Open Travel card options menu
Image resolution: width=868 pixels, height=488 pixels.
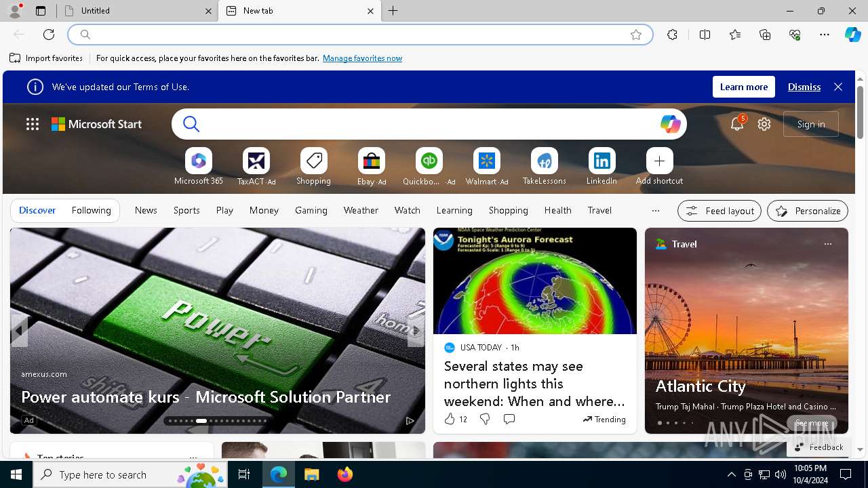click(x=827, y=244)
